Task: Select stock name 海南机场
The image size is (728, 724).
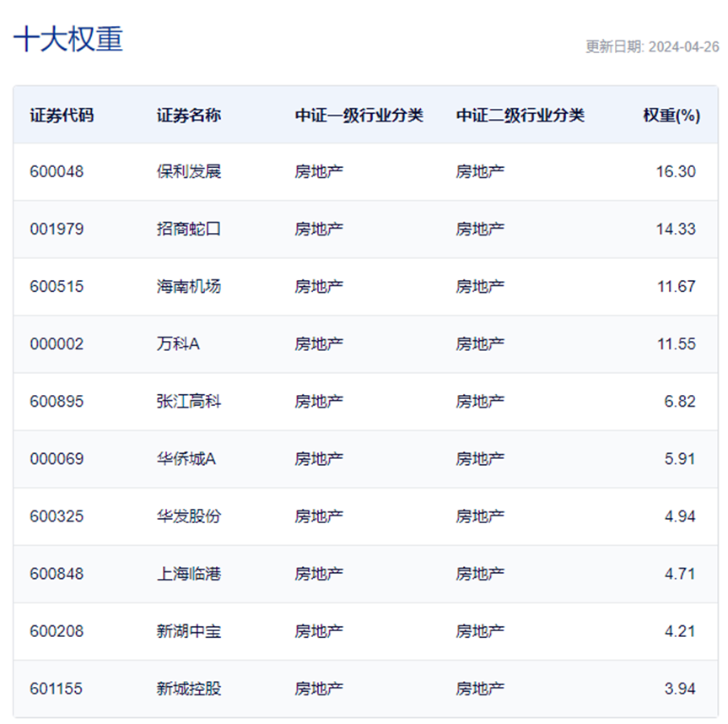Action: [x=188, y=287]
